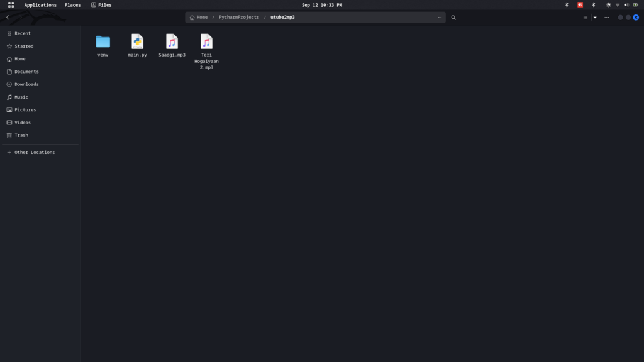Expand the view options dropdown arrow
This screenshot has height=362, width=644.
[595, 17]
